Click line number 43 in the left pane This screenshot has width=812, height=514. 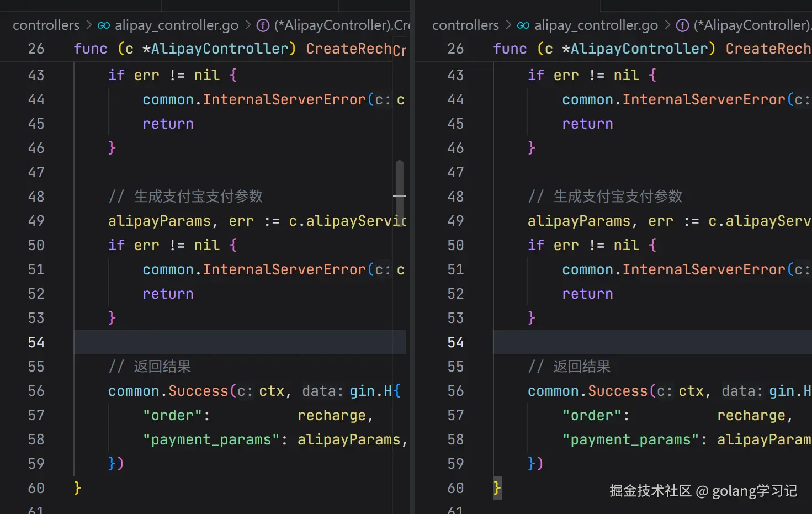click(36, 75)
